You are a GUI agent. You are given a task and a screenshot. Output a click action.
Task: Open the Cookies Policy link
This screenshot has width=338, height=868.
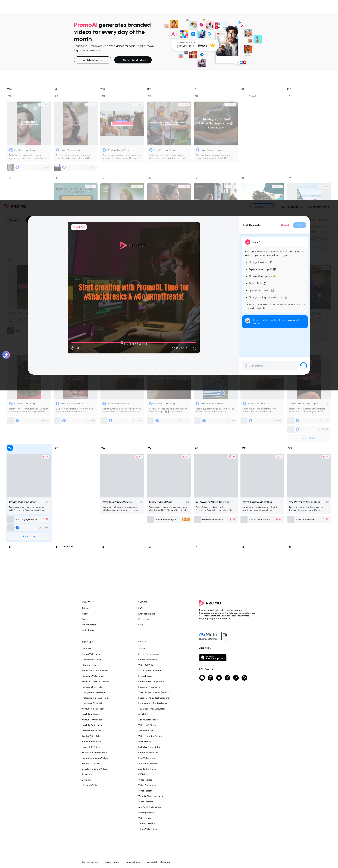pos(133,862)
